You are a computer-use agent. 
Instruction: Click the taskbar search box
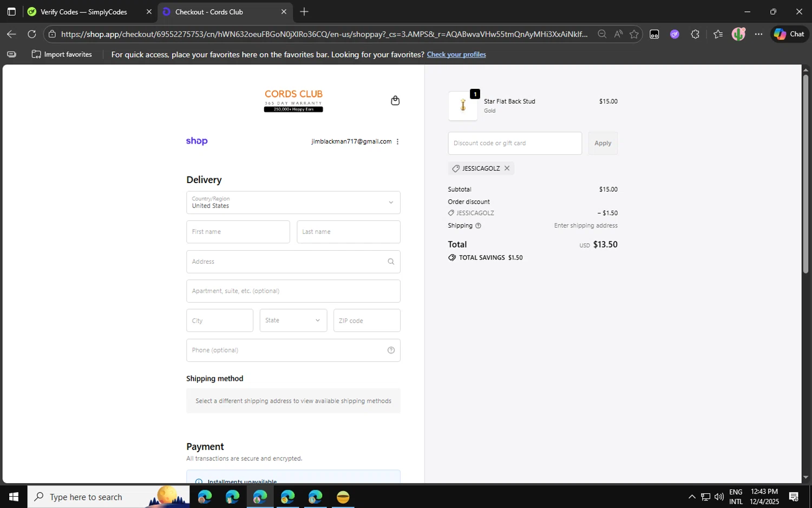click(109, 497)
